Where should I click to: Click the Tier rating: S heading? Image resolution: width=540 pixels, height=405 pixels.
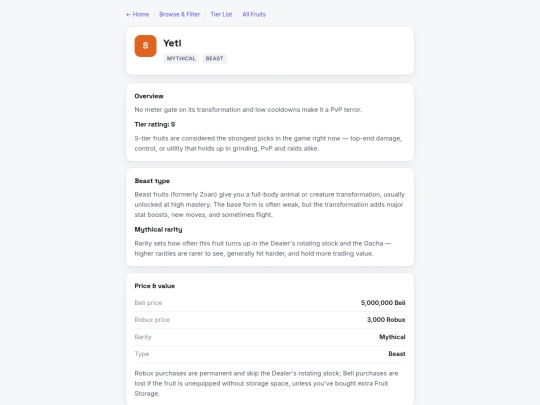click(x=155, y=124)
